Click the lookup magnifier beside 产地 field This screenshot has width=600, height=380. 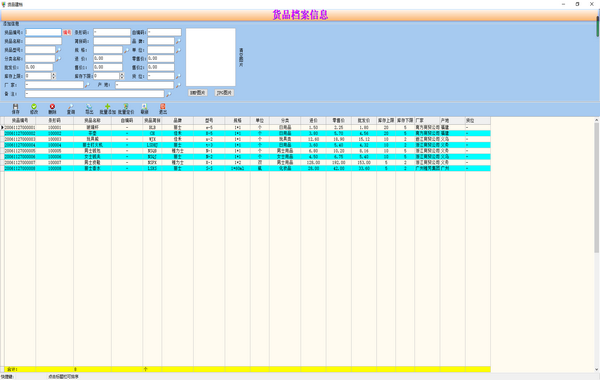click(x=178, y=85)
